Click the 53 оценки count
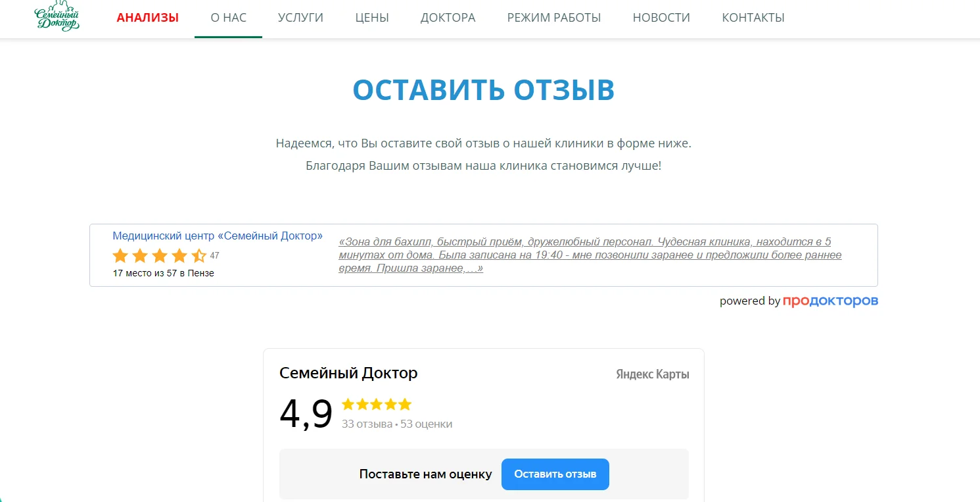The image size is (980, 502). pos(426,424)
